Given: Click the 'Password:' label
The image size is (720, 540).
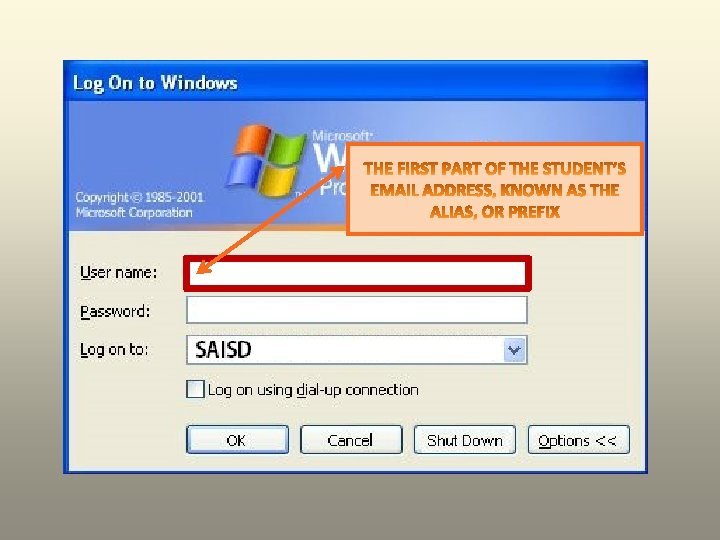Looking at the screenshot, I should click(115, 311).
